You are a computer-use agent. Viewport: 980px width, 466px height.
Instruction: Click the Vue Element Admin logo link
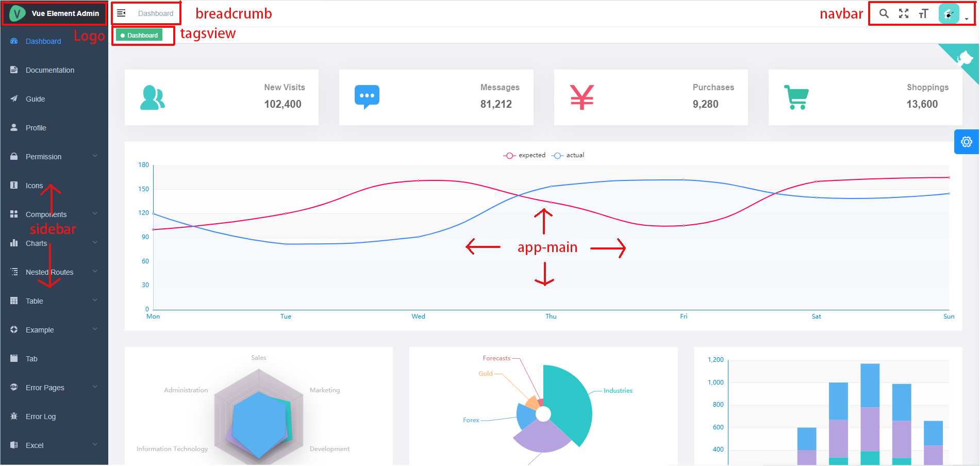pos(54,13)
